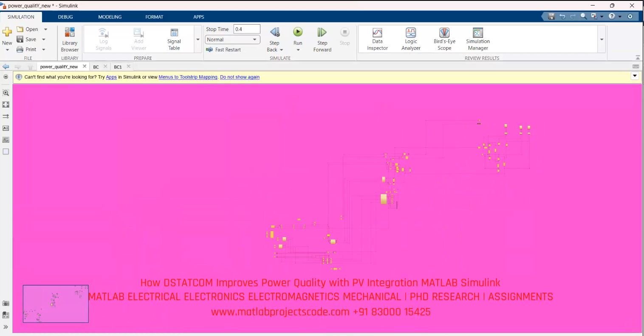This screenshot has width=644, height=336.
Task: Click the large yellow block mid-canvas
Action: pyautogui.click(x=384, y=199)
